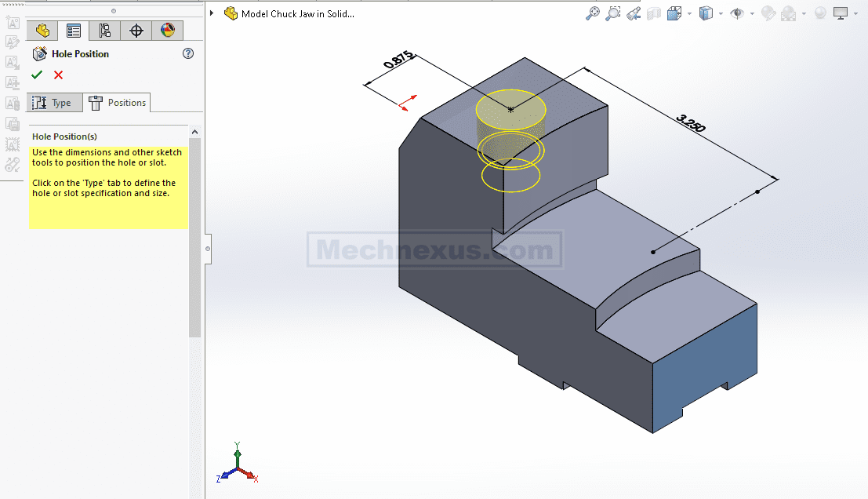Select the 0.875 dimension text
The width and height of the screenshot is (868, 499).
click(x=398, y=60)
